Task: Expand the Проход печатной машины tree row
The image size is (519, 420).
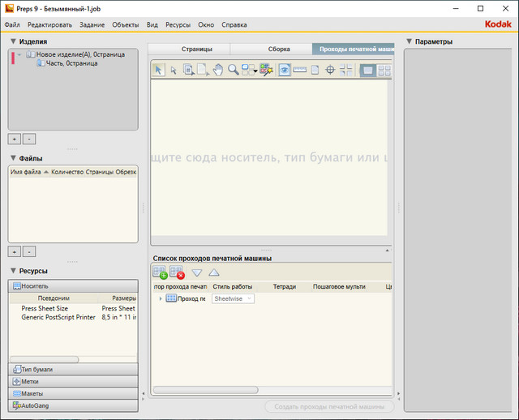Action: tap(160, 298)
